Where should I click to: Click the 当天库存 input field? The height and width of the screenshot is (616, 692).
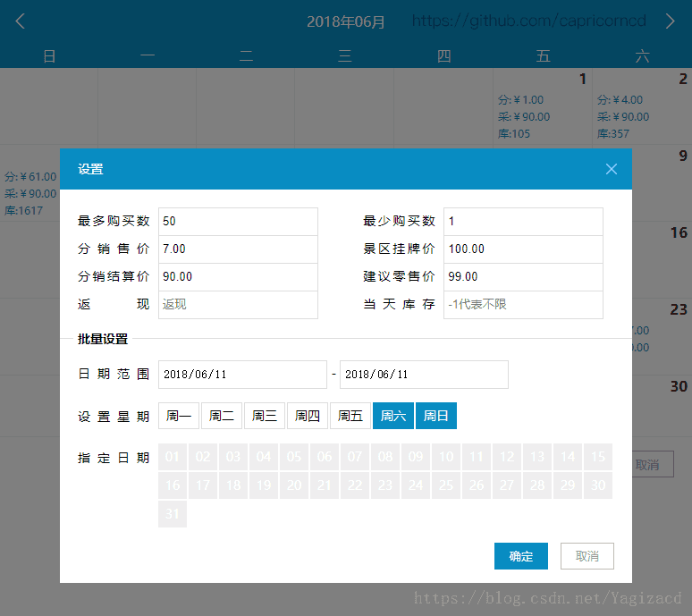tap(523, 305)
